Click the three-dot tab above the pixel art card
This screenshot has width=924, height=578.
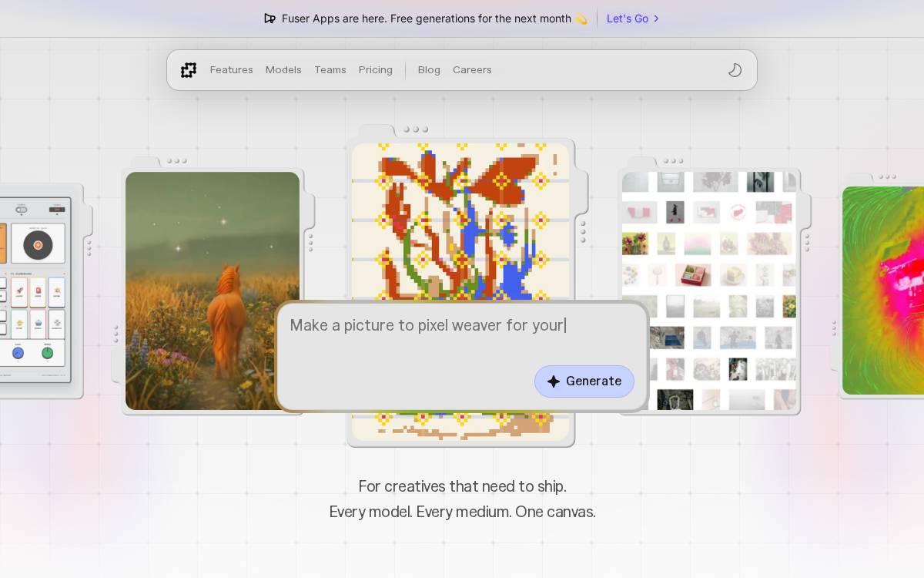click(x=416, y=129)
